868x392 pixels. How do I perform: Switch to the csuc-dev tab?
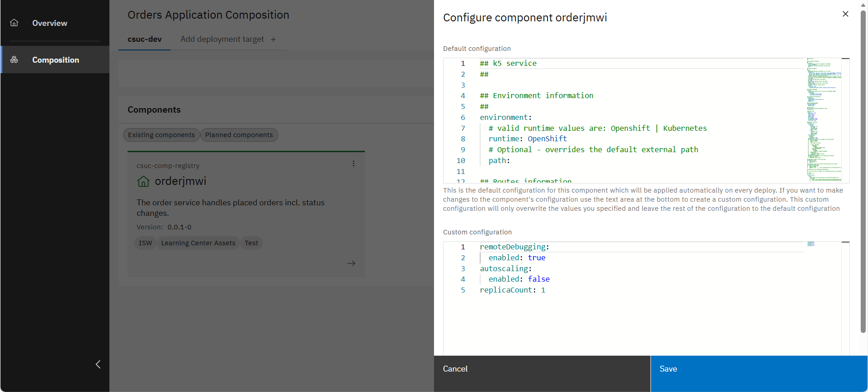point(144,39)
